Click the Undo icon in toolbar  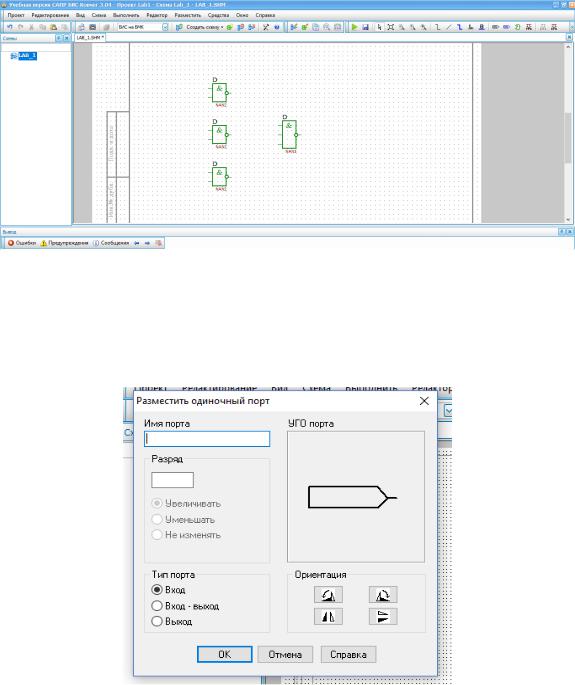click(9, 27)
